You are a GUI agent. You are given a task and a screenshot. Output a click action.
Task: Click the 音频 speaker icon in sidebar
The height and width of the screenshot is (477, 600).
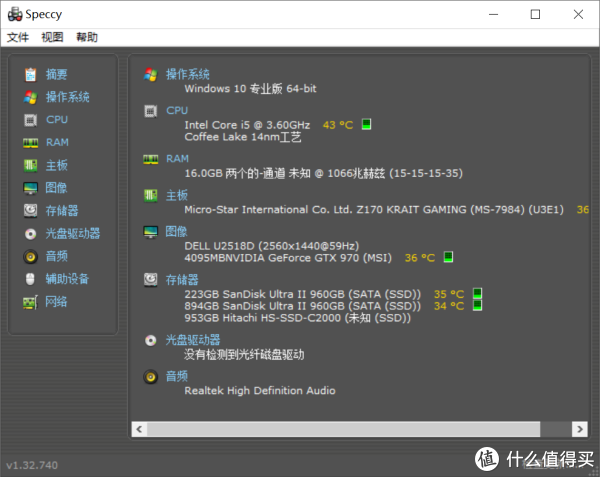coord(31,257)
